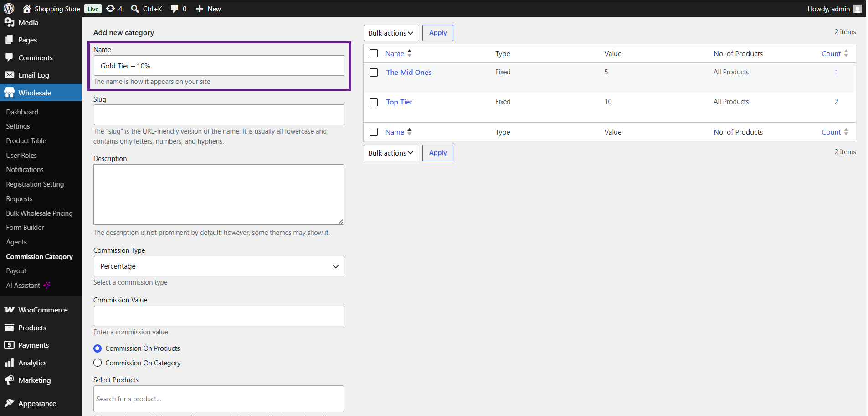868x416 pixels.
Task: Click the Comments sidebar icon
Action: pyautogui.click(x=9, y=57)
